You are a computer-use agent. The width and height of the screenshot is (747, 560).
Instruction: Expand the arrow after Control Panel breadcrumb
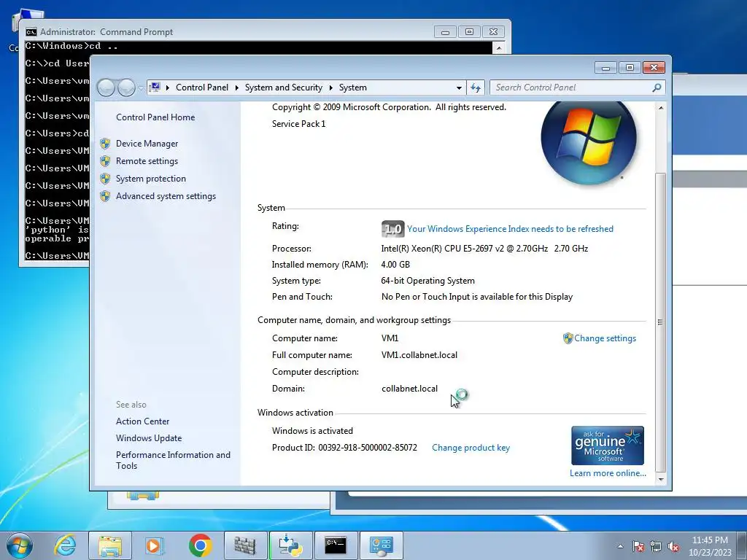237,87
